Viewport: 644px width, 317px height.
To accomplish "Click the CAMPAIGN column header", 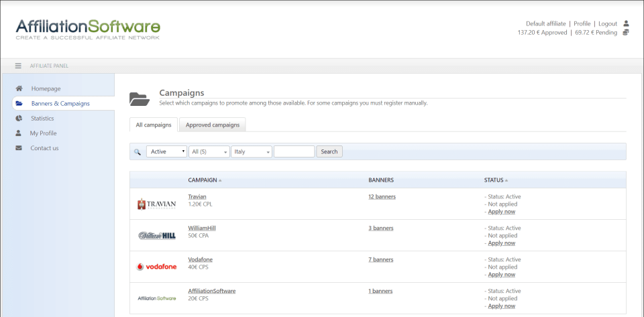I will coord(203,180).
